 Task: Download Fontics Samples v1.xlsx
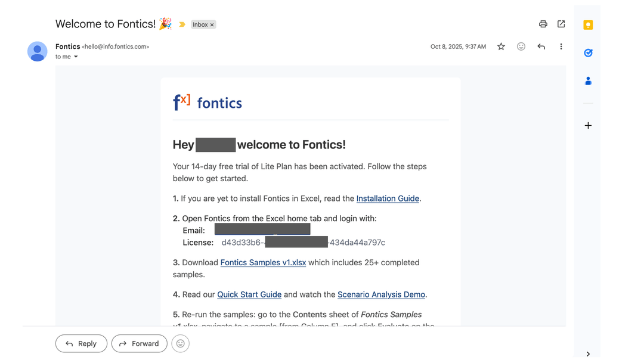(x=263, y=262)
